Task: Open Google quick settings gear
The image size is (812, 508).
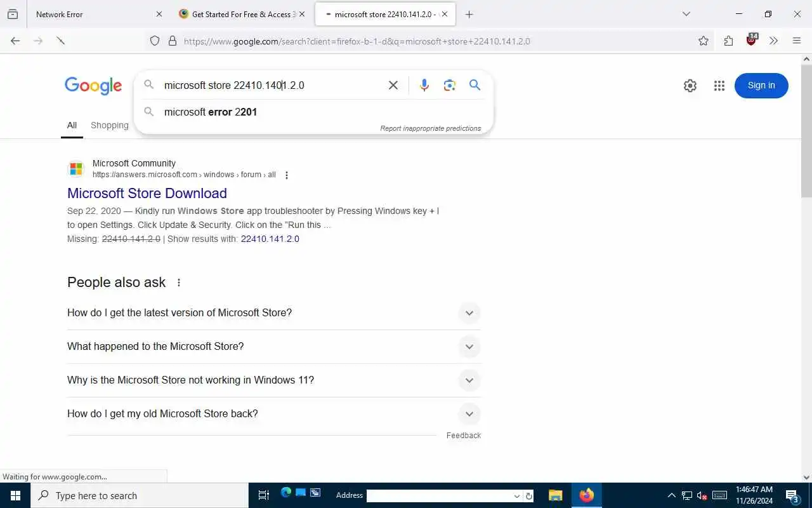Action: pos(690,86)
